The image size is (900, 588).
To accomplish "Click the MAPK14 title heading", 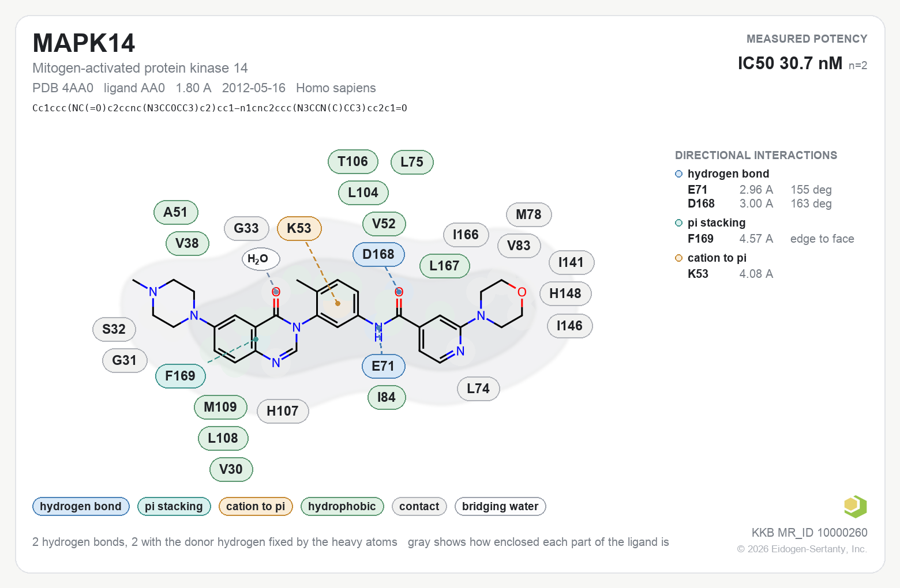I will coord(84,43).
